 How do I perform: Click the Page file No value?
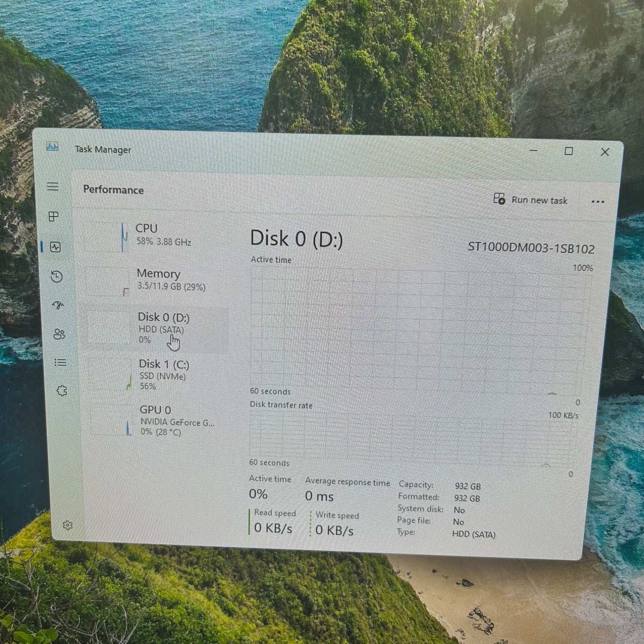click(x=459, y=522)
